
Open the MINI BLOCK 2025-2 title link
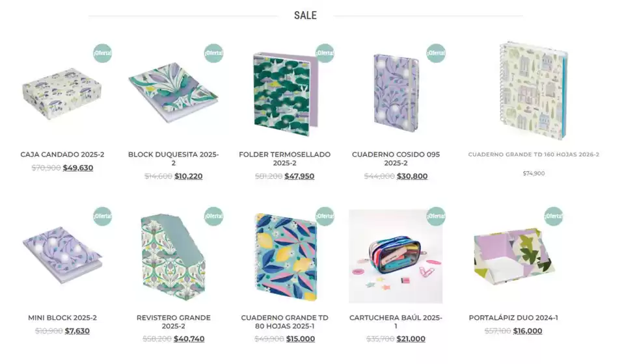[62, 318]
